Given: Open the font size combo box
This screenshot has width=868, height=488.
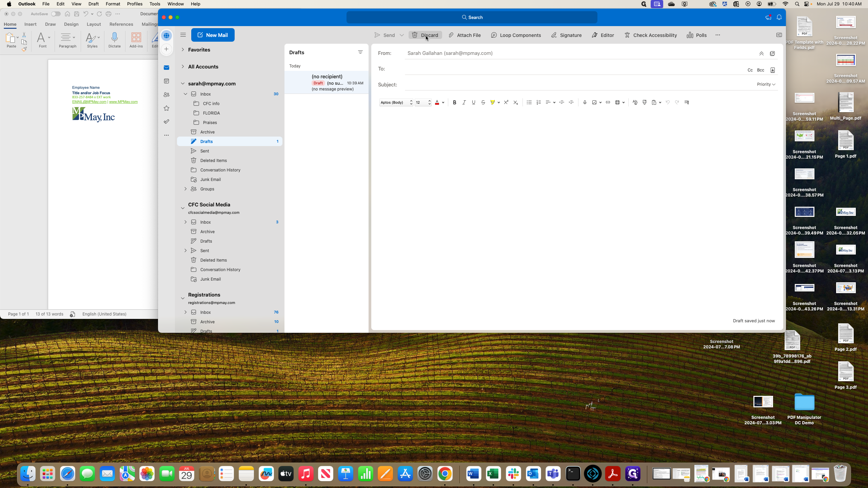Looking at the screenshot, I should click(x=423, y=102).
